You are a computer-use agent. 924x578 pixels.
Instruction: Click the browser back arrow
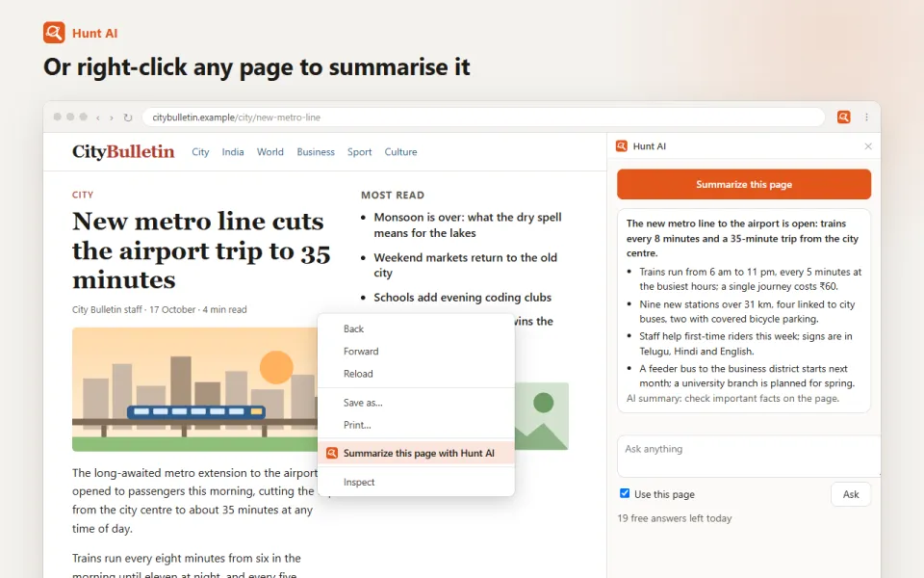98,118
